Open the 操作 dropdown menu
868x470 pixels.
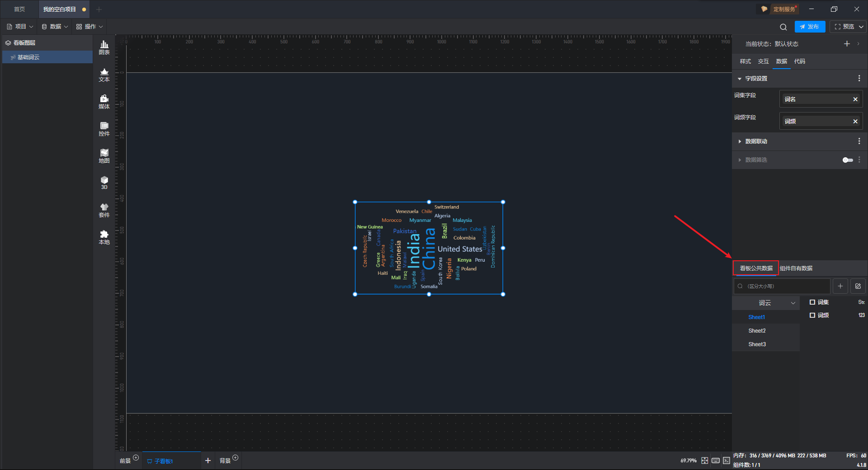(x=90, y=27)
